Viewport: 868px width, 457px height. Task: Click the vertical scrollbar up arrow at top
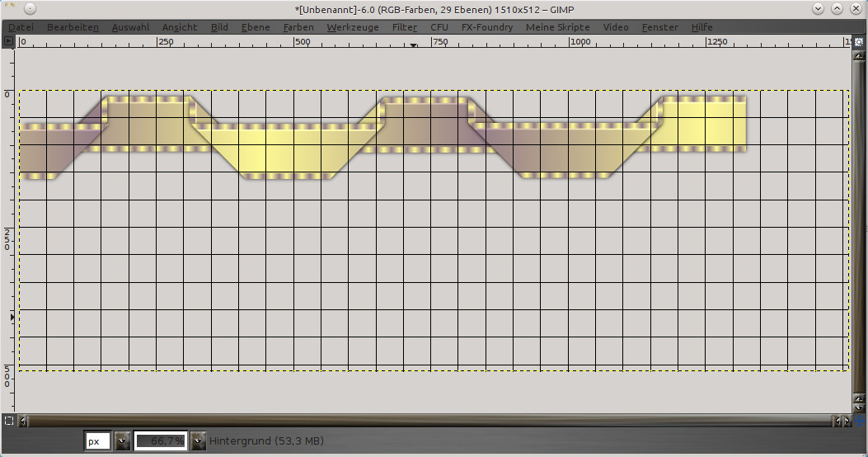pyautogui.click(x=858, y=54)
